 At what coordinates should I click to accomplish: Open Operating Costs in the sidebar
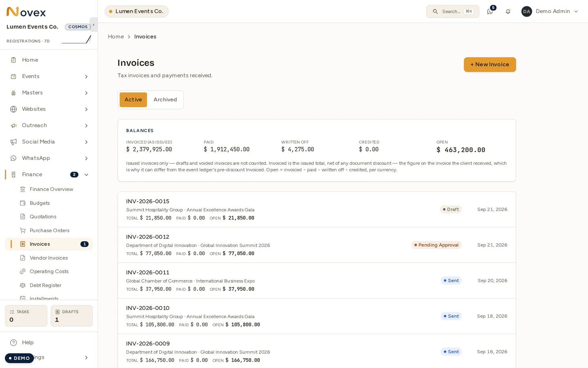(49, 272)
